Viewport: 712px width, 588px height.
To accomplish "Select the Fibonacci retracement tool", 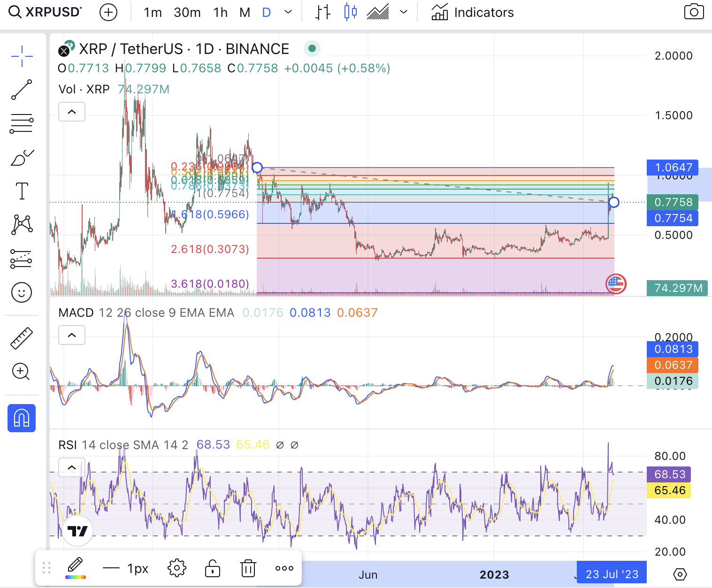I will point(22,124).
